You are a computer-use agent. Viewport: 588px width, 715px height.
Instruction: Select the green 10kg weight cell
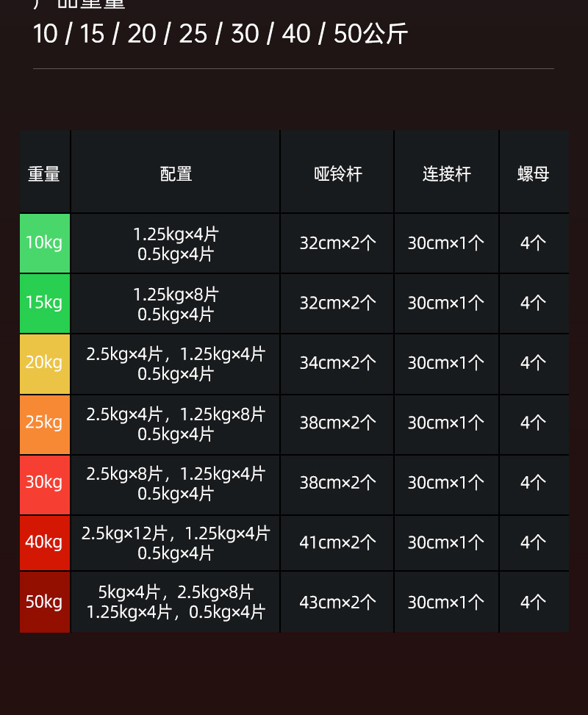pyautogui.click(x=45, y=243)
